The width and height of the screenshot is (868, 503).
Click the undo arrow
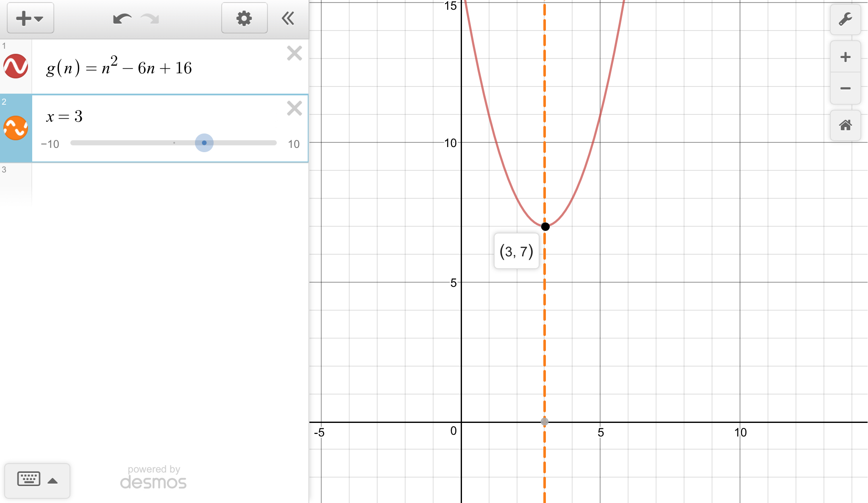pyautogui.click(x=122, y=19)
